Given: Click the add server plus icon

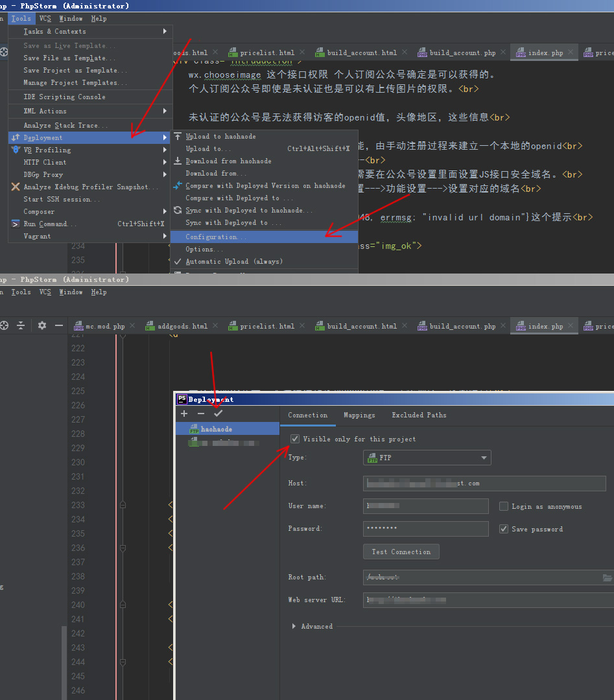Looking at the screenshot, I should pos(184,414).
